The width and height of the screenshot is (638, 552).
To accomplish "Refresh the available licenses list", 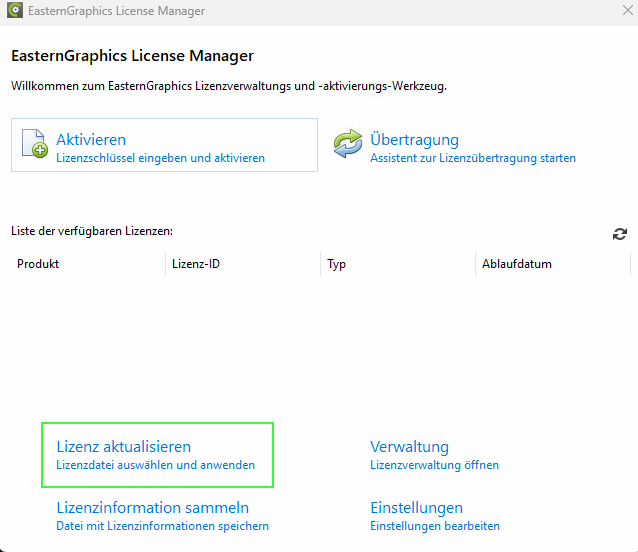I will [620, 234].
